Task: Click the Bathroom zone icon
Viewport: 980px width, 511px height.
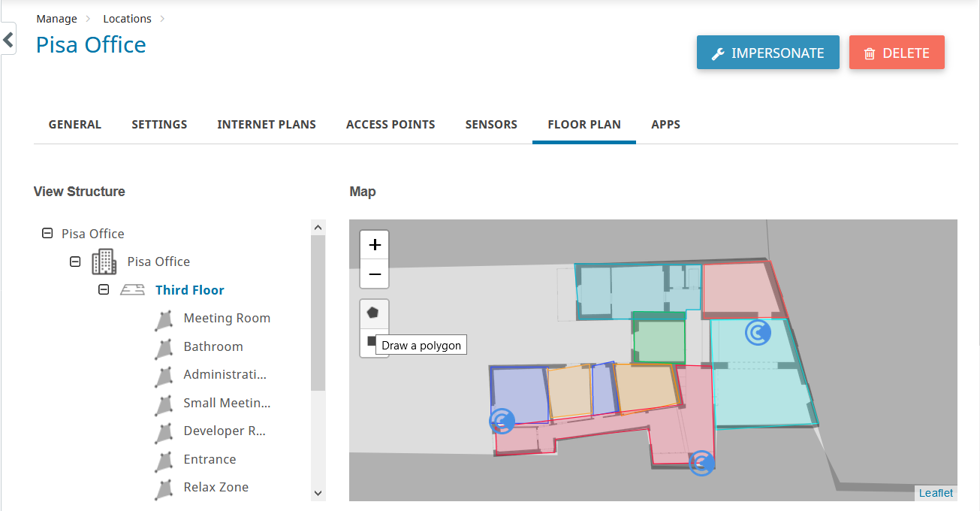Action: (163, 349)
